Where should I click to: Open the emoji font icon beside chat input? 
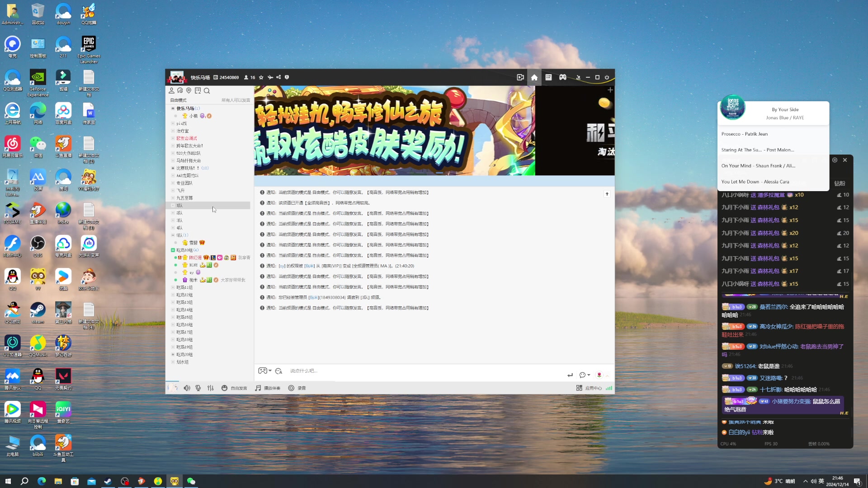tap(278, 371)
